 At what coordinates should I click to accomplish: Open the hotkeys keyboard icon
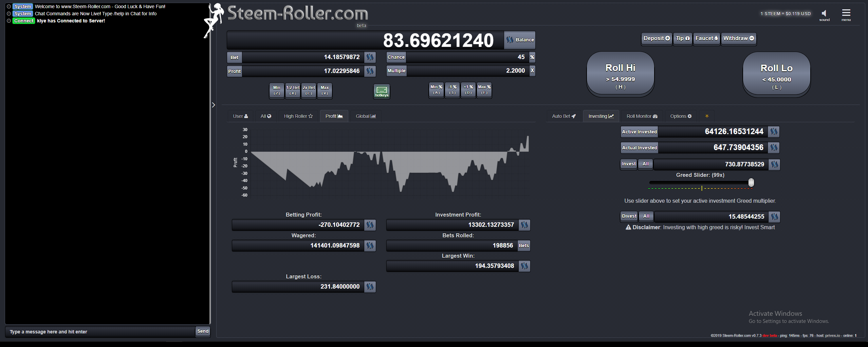pyautogui.click(x=382, y=91)
